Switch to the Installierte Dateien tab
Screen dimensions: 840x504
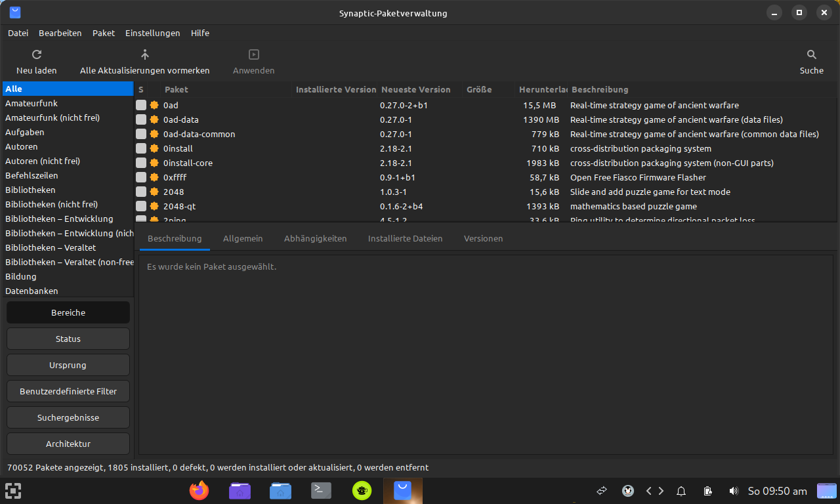coord(405,238)
